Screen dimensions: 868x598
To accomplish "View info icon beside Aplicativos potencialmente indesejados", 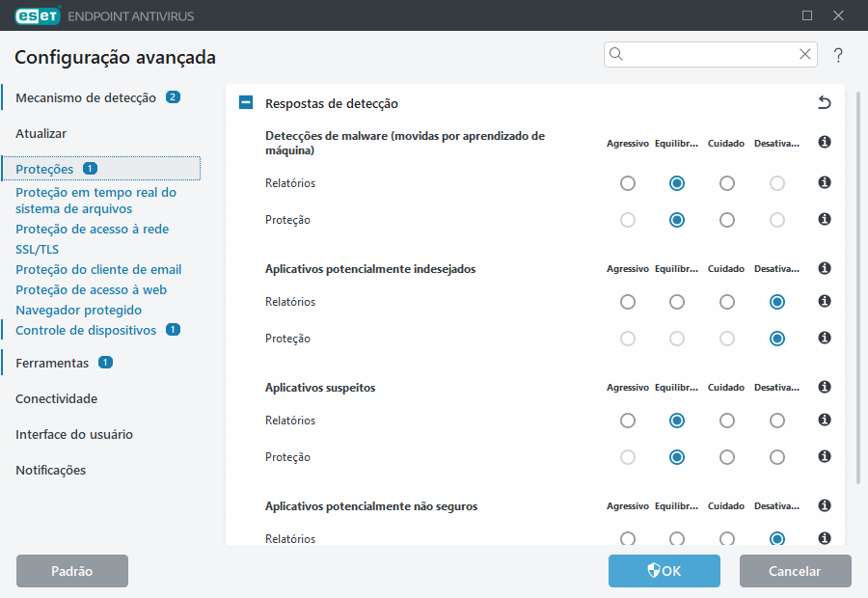I will pos(824,268).
